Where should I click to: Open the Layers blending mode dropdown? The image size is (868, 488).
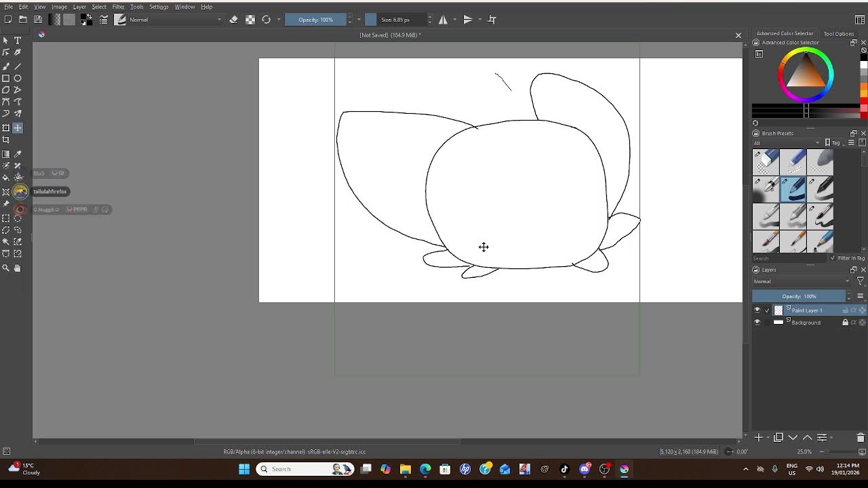[x=802, y=281]
